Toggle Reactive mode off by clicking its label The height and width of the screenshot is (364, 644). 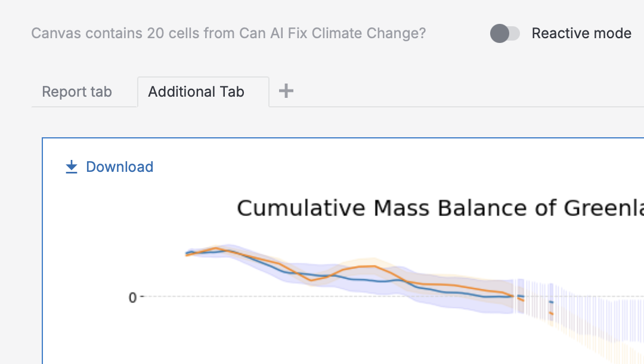581,33
